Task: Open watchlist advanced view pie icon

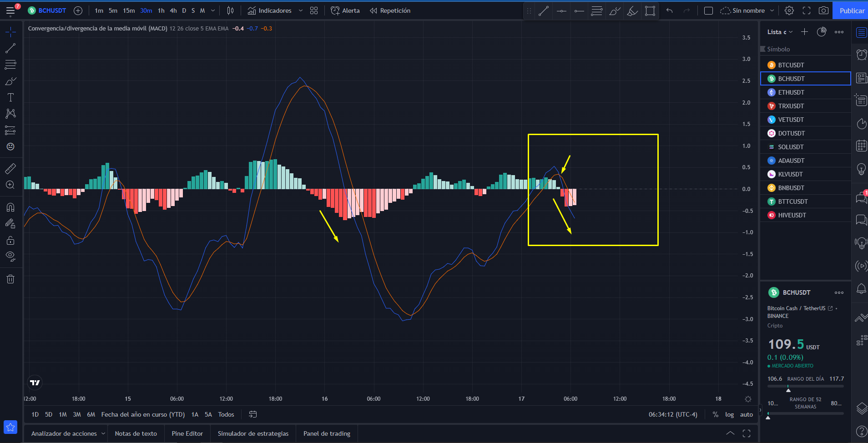Action: pos(822,32)
